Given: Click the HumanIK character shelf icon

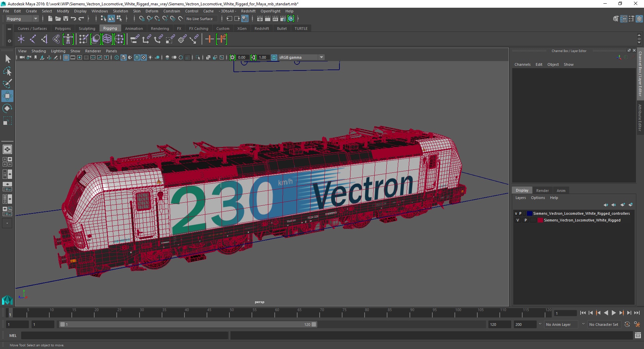Looking at the screenshot, I should click(x=68, y=39).
